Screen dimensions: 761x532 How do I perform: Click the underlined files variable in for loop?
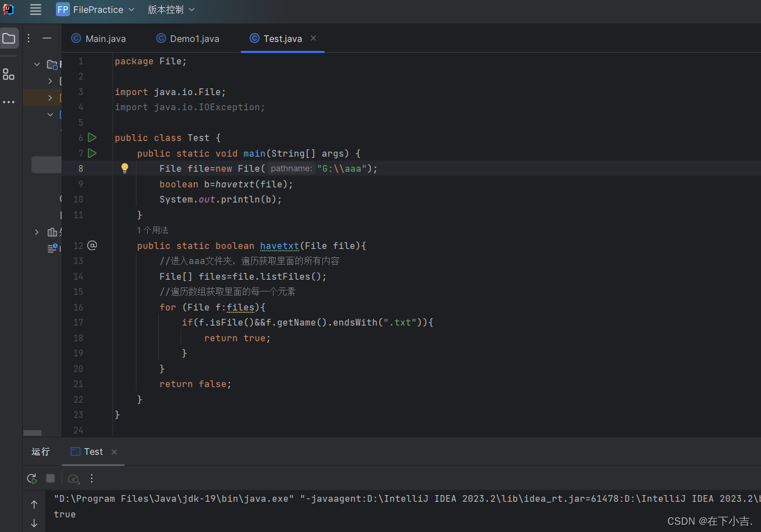tap(240, 307)
